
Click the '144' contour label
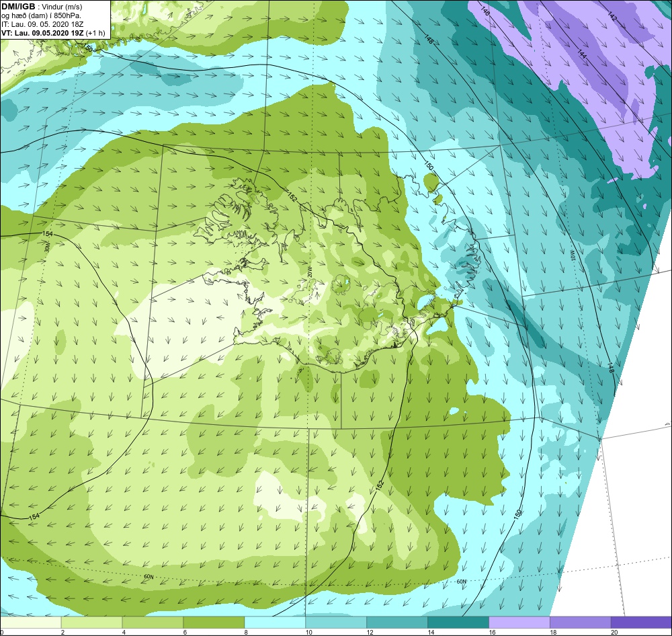point(581,54)
